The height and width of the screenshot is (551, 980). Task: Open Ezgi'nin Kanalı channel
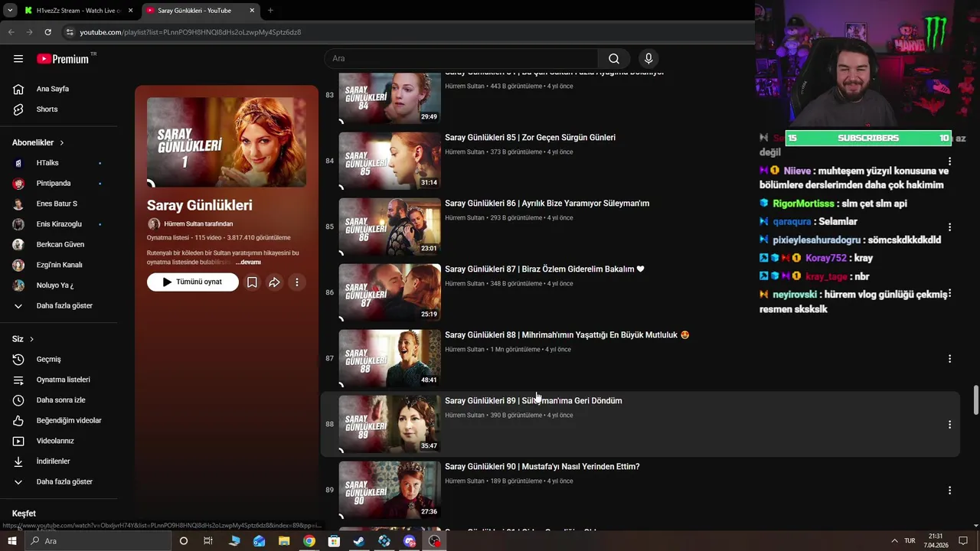tap(60, 265)
